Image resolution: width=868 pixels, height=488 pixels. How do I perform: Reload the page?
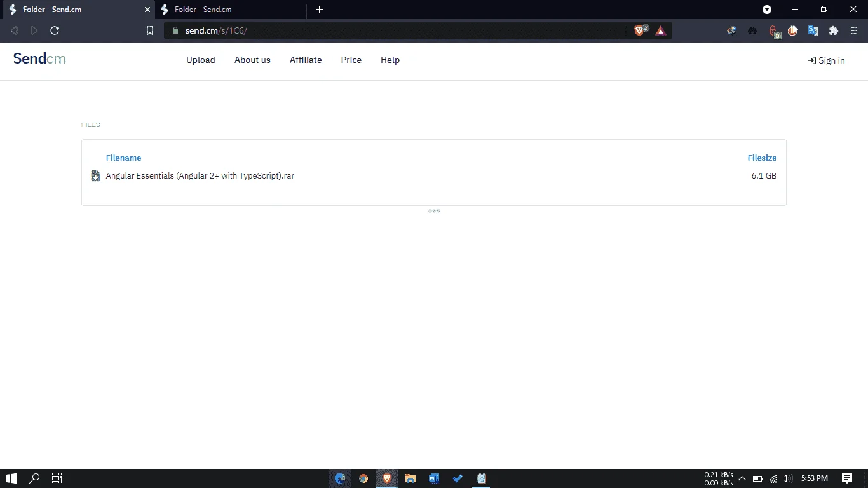pos(55,30)
